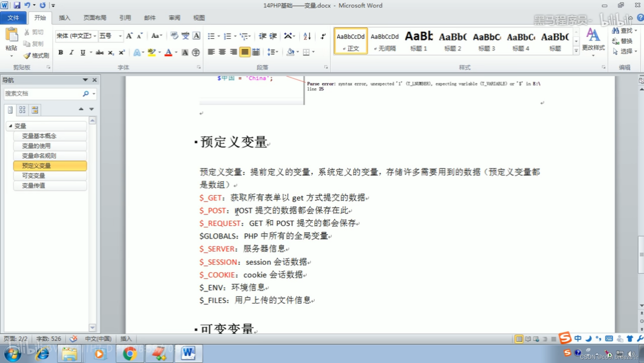Center align text
Image resolution: width=644 pixels, height=363 pixels.
coord(222,52)
